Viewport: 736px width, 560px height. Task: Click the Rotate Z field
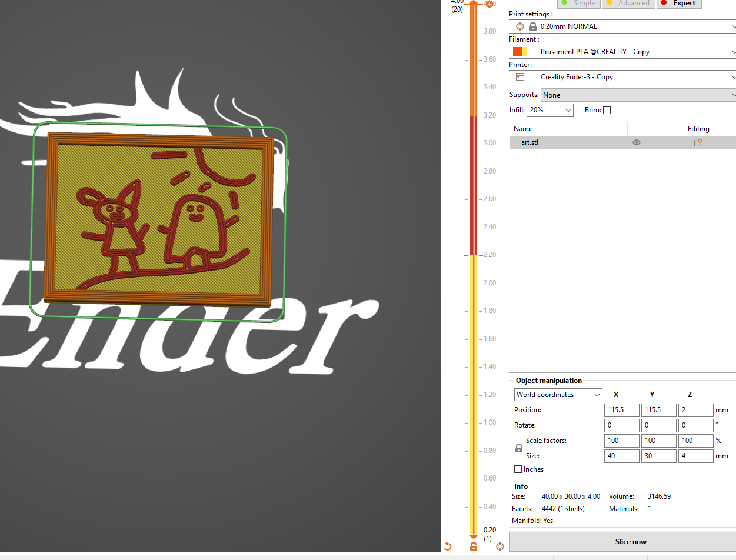[x=696, y=425]
